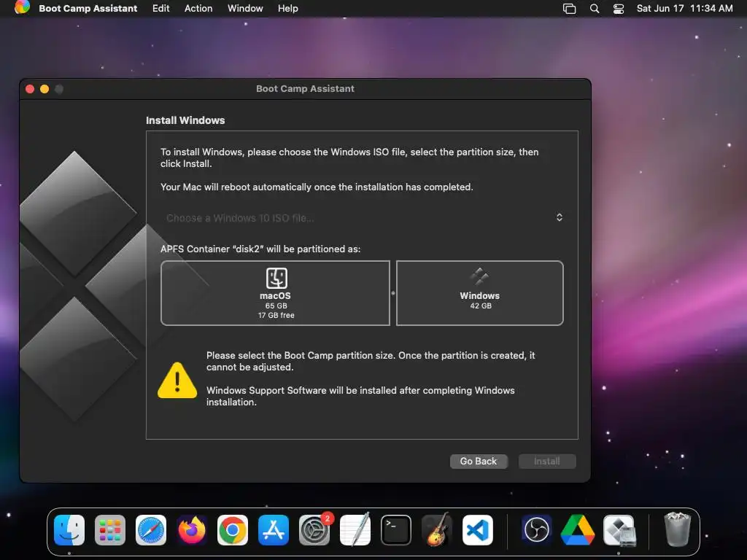This screenshot has width=747, height=560.
Task: Click the APFS Container "disk2" partition text
Action: [260, 249]
